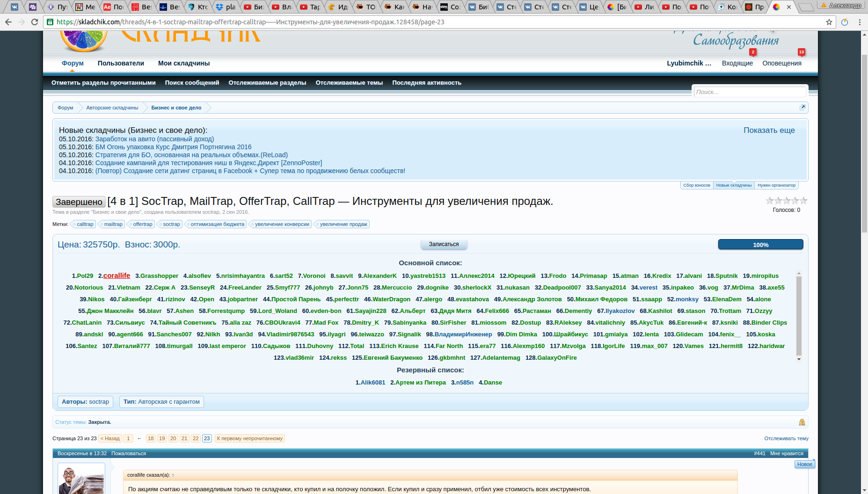The height and width of the screenshot is (494, 868).
Task: Bookmark page with the star icon
Action: [x=829, y=22]
